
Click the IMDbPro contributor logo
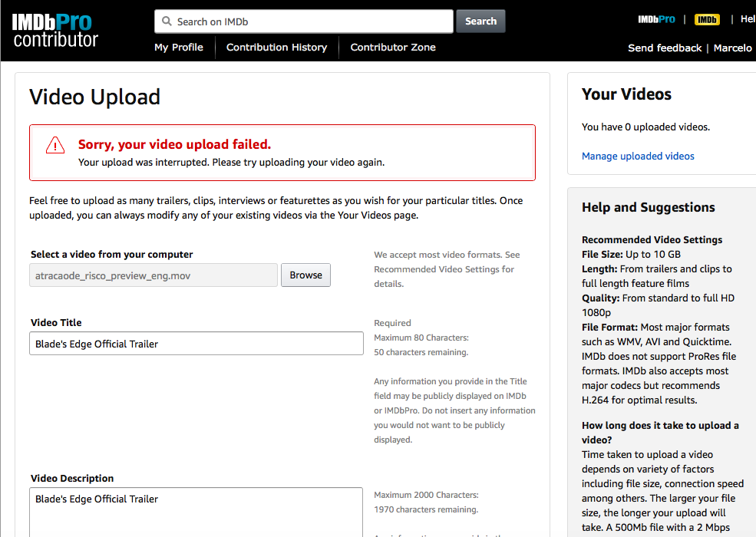[x=56, y=30]
